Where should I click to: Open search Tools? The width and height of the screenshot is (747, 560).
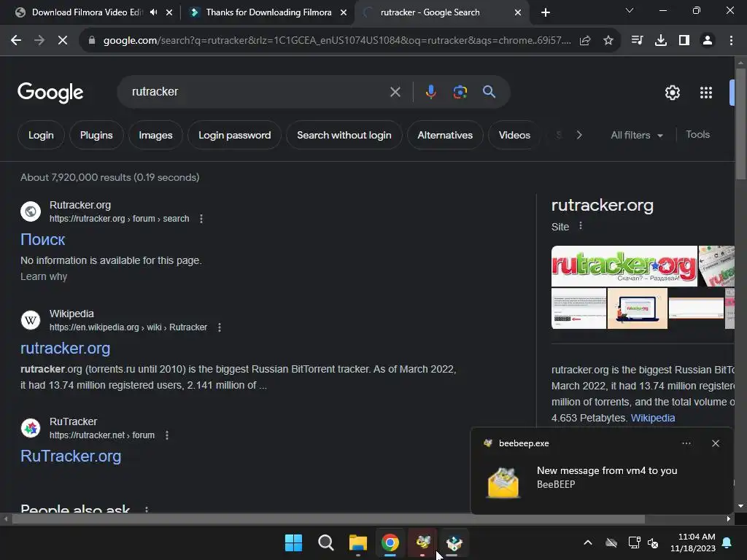click(697, 135)
